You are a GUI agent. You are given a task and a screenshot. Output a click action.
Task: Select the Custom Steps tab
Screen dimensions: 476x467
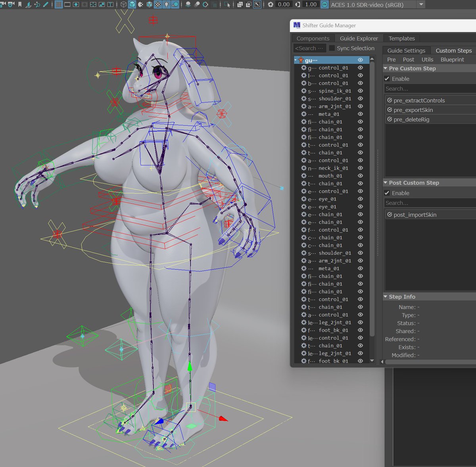(x=454, y=50)
